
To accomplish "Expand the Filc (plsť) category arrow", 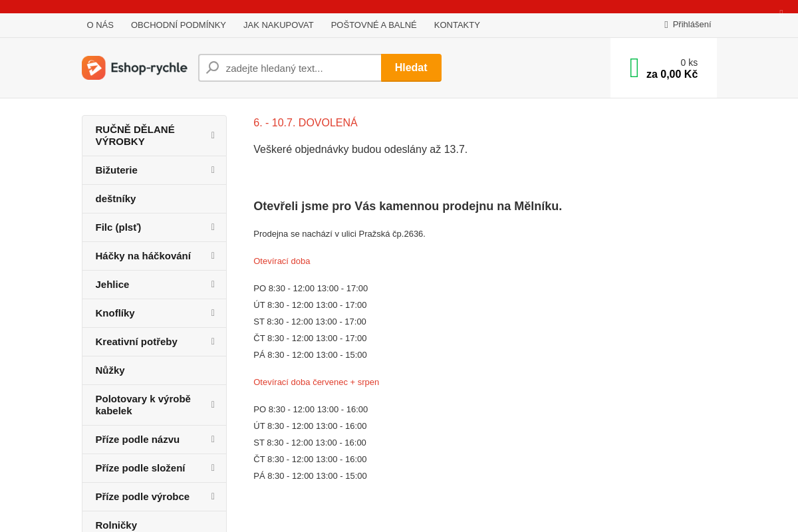I will click(x=213, y=227).
